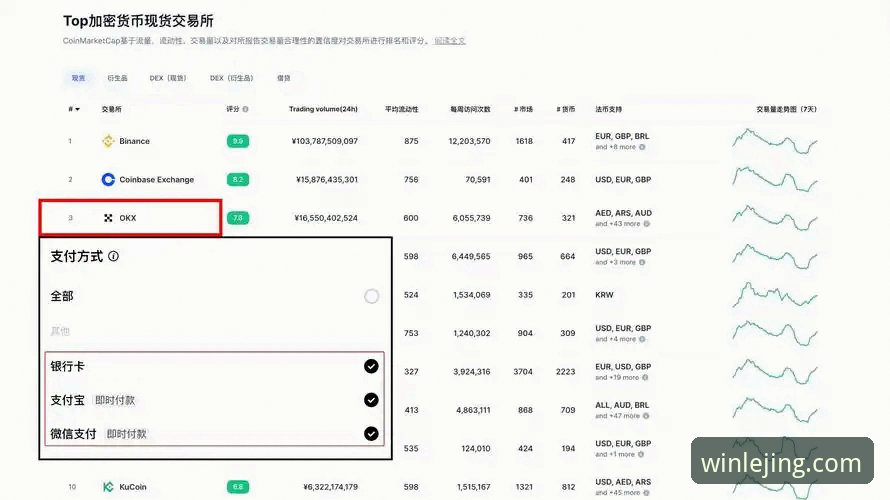This screenshot has height=500, width=890.
Task: Click KuCoin volume ¥6,322,174,179
Action: pos(330,487)
